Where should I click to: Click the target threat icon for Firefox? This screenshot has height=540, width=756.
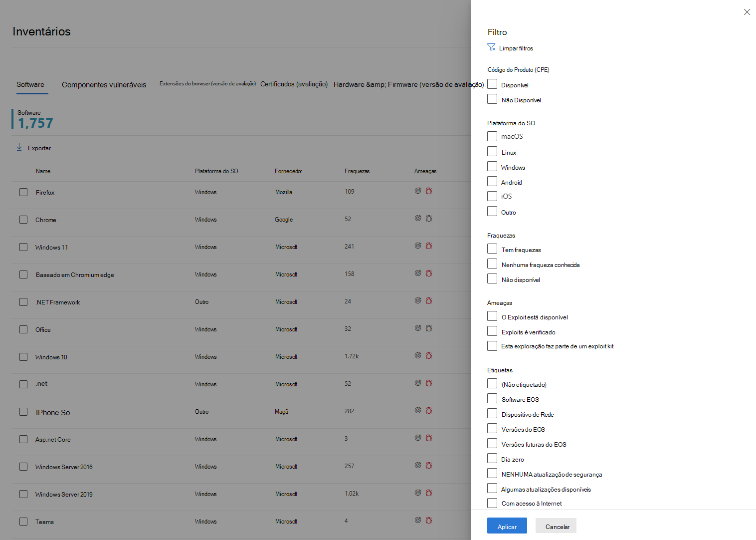coord(418,191)
